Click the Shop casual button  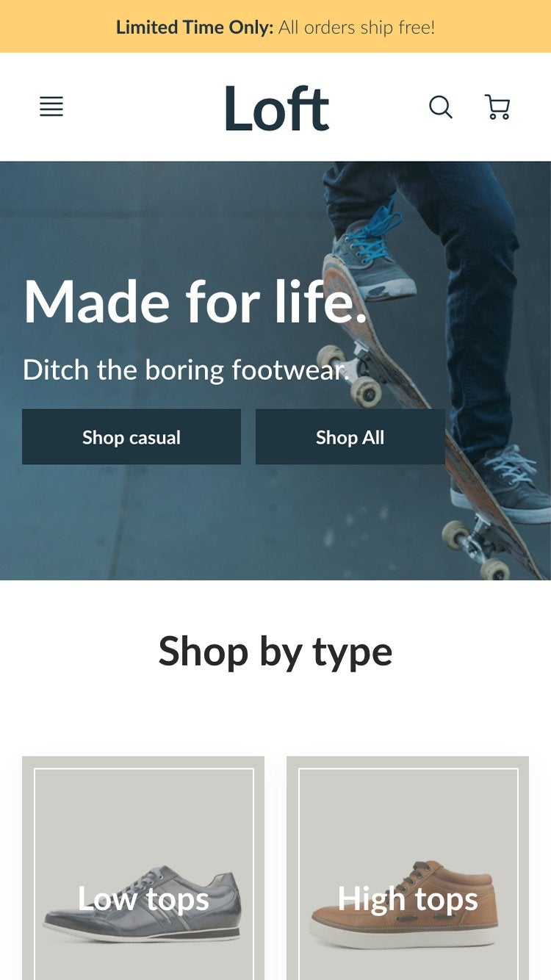132,437
